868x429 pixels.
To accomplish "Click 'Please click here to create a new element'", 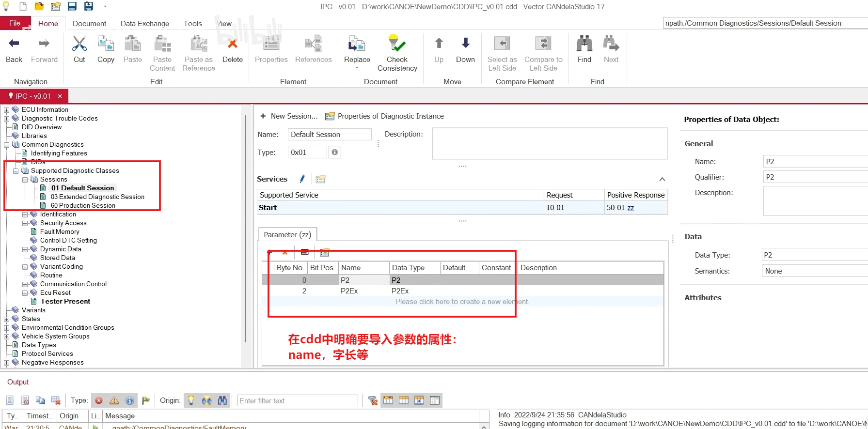I will 462,302.
